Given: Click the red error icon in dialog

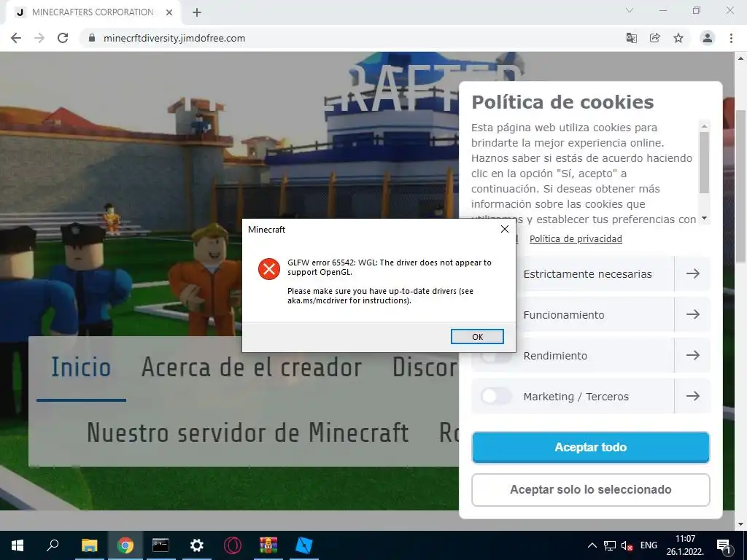Looking at the screenshot, I should [269, 269].
